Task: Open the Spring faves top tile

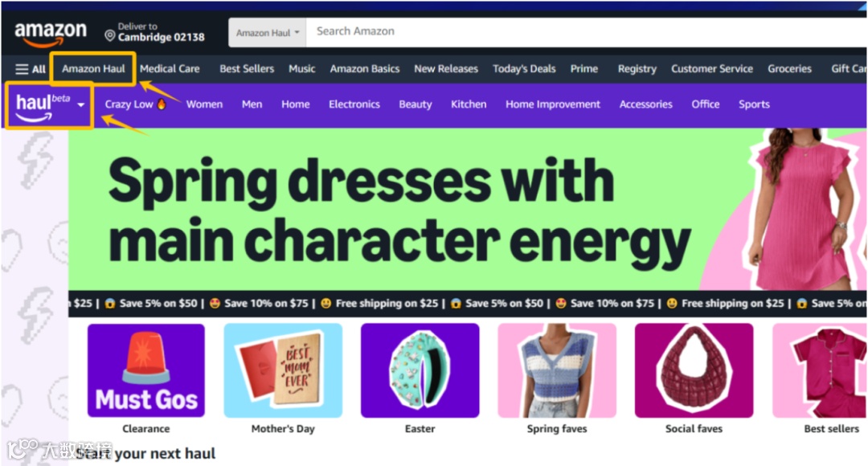Action: tap(557, 370)
